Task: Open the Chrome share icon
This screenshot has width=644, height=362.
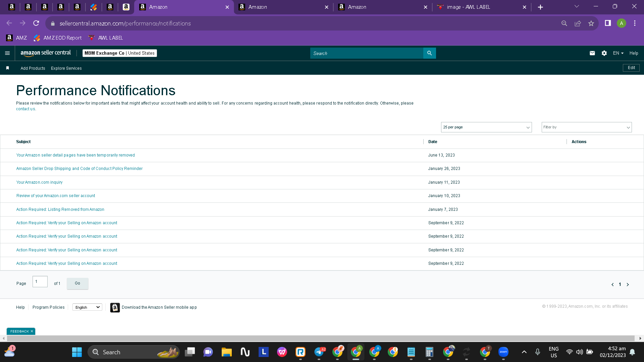Action: click(578, 23)
